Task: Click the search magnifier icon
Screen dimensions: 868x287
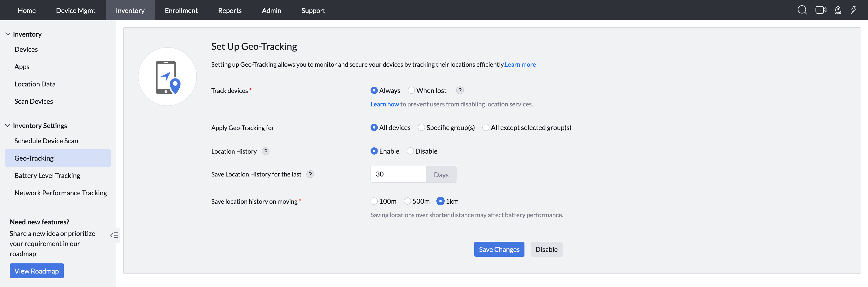Action: [802, 10]
